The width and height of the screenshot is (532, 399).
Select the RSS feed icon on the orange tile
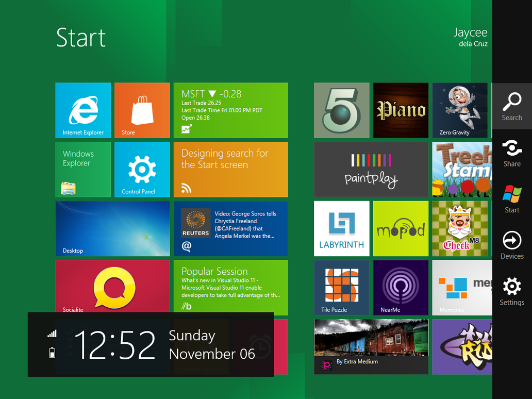point(186,188)
